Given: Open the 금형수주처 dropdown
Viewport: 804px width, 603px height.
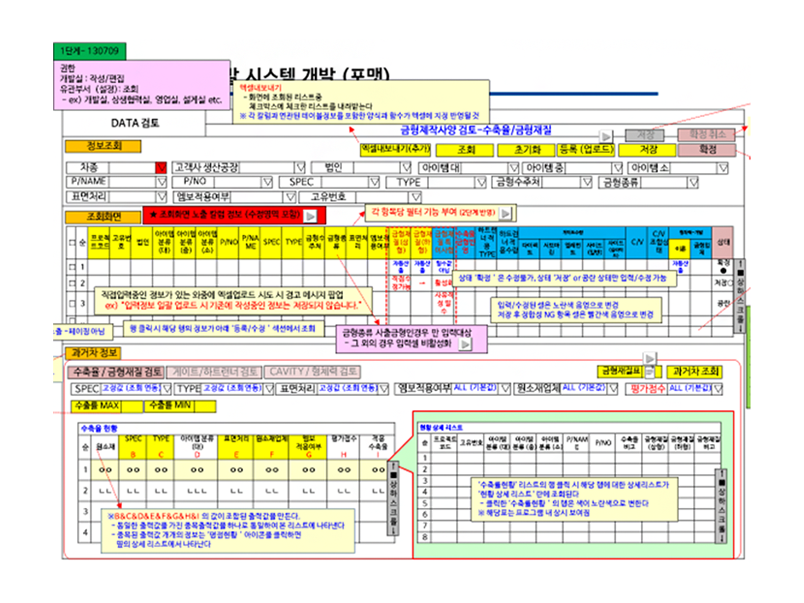Looking at the screenshot, I should click(587, 182).
